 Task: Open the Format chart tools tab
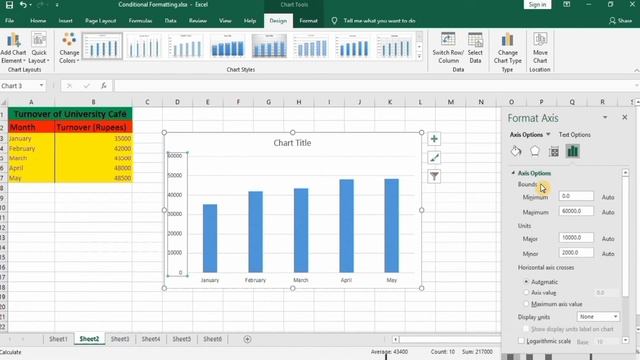308,20
